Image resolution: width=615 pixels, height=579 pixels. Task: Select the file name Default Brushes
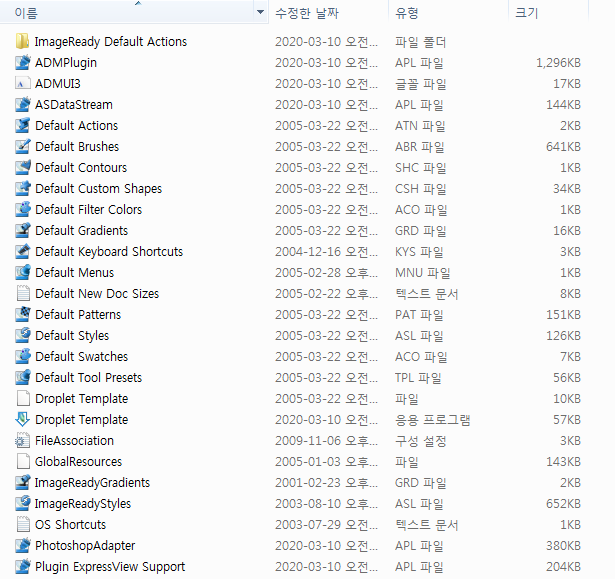tap(77, 147)
